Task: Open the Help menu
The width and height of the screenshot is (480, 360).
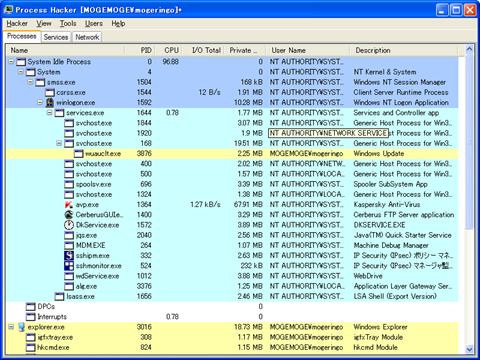Action: coord(118,24)
